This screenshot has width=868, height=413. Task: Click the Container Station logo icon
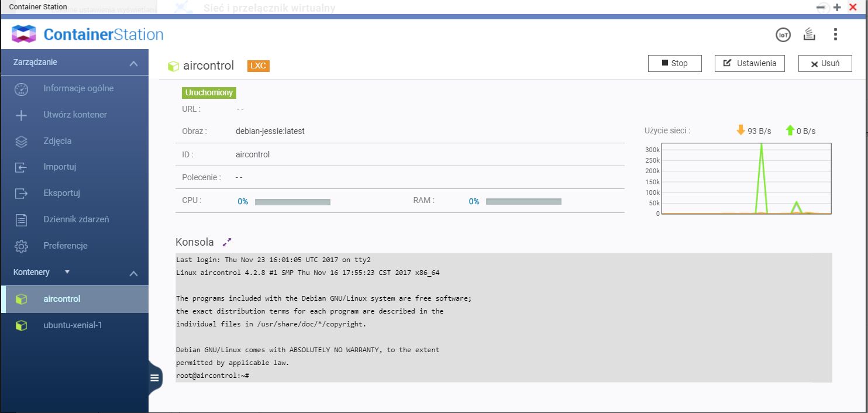coord(24,35)
